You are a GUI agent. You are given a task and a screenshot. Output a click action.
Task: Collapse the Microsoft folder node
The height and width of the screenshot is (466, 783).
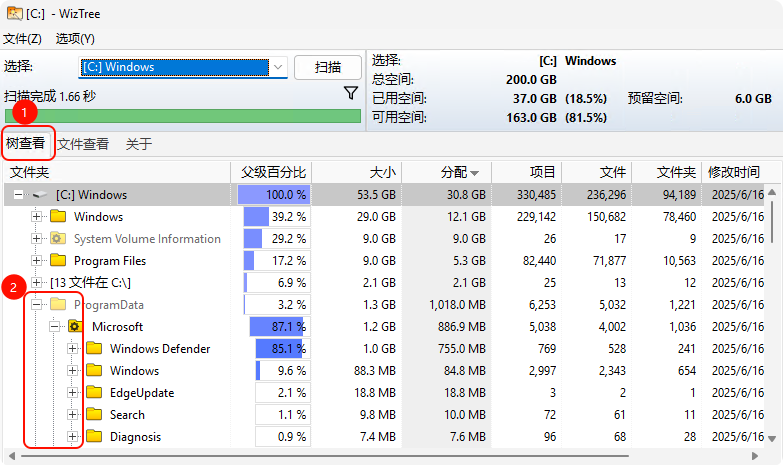[x=55, y=327]
